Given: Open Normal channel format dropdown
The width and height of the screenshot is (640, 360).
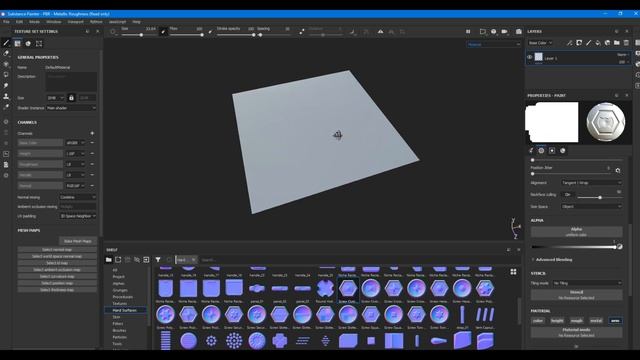Looking at the screenshot, I should (x=75, y=185).
